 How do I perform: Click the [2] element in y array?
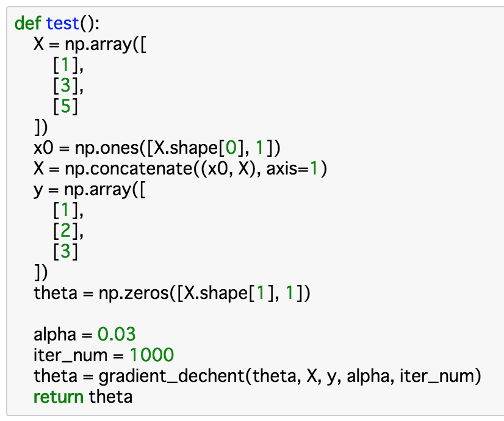[65, 231]
